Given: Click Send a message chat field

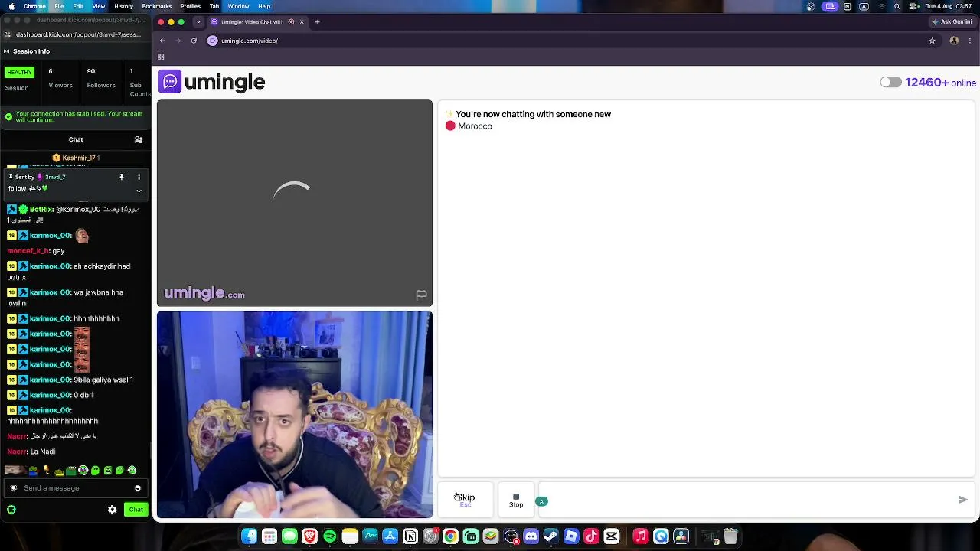Looking at the screenshot, I should coord(75,488).
